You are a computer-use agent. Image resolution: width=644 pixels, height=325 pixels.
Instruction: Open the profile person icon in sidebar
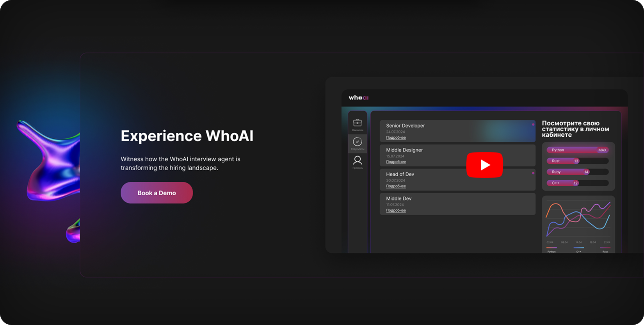tap(357, 160)
